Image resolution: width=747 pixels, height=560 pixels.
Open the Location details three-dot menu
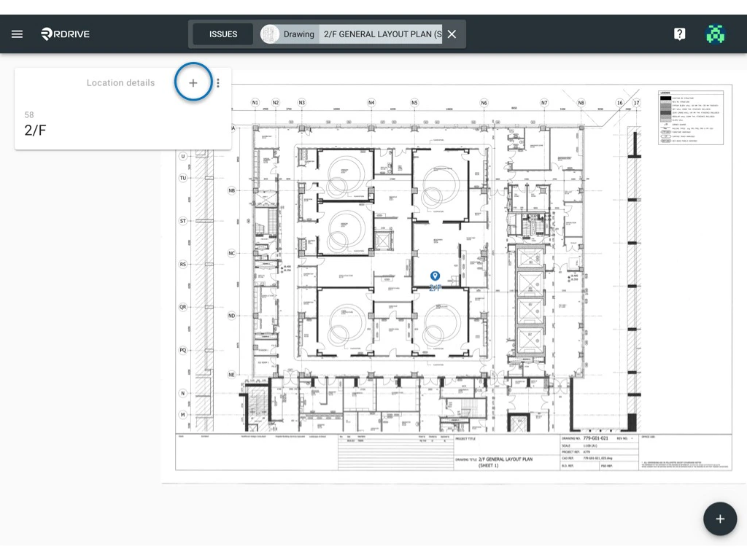217,82
